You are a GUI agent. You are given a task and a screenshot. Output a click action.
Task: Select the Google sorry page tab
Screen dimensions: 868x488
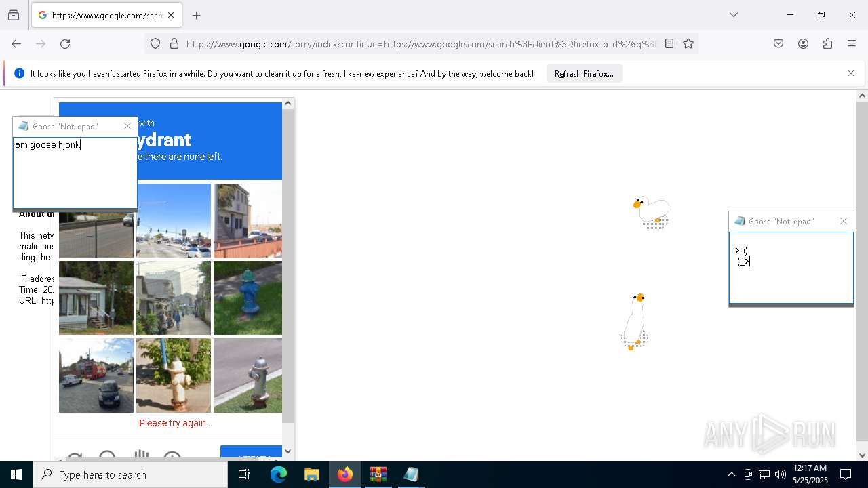click(x=106, y=15)
